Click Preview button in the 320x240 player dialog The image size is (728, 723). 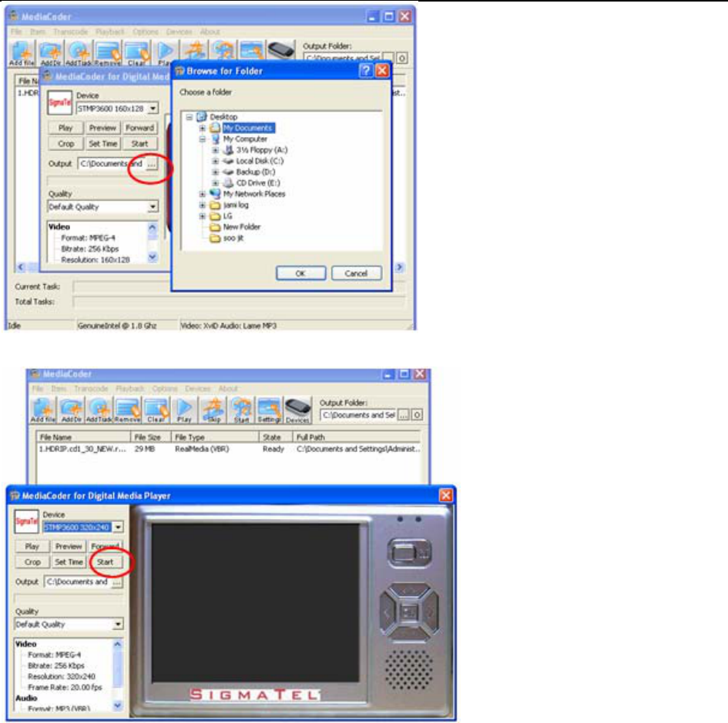[69, 546]
